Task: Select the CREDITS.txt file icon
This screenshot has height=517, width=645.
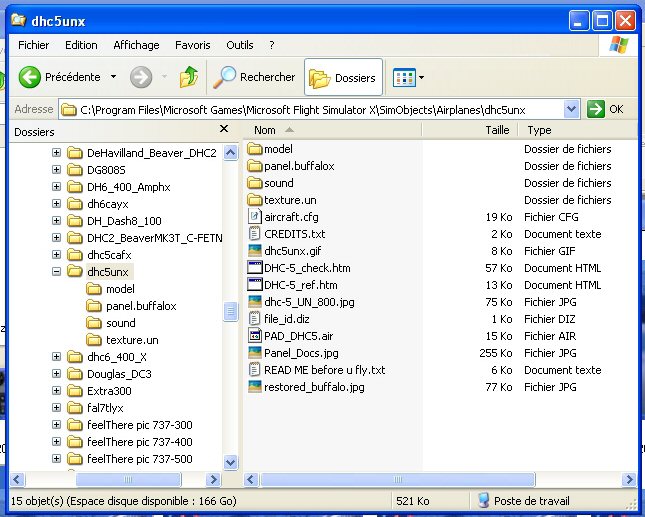Action: (255, 234)
